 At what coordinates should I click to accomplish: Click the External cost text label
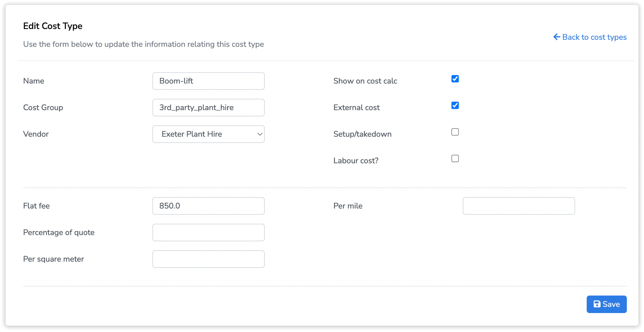click(x=356, y=108)
